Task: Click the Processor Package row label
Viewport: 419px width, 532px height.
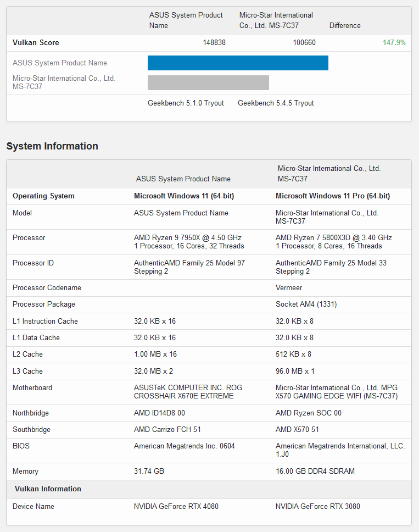Action: [44, 304]
